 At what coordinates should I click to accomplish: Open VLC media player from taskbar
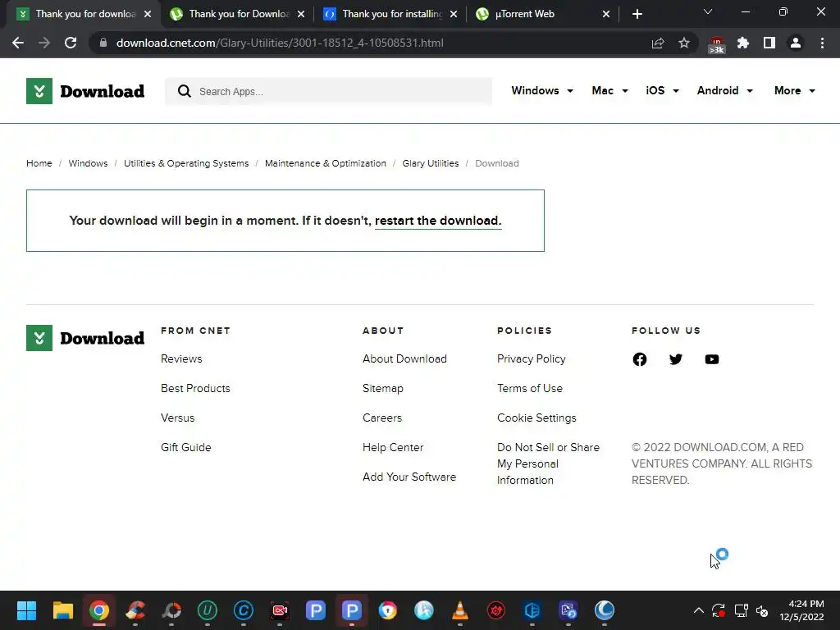tap(460, 610)
